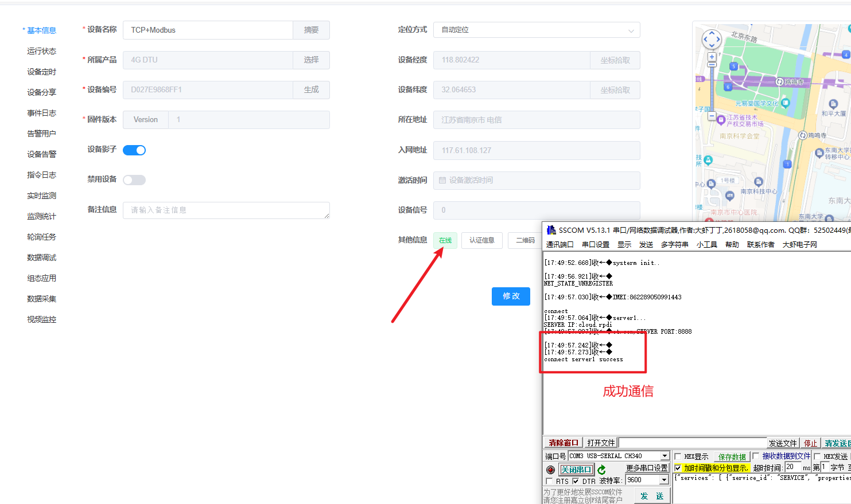
Task: Click the SSCOM application title icon
Action: coord(551,230)
